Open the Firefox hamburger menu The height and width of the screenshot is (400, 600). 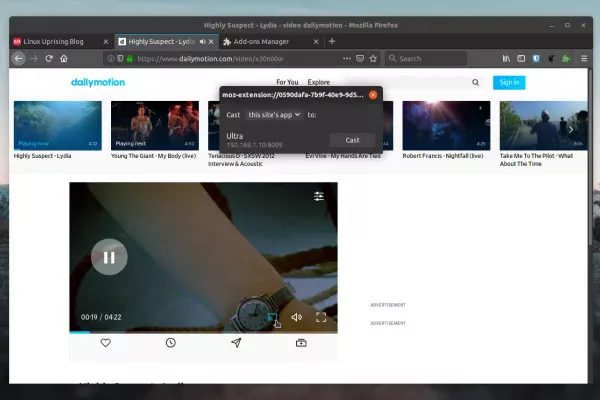pyautogui.click(x=584, y=59)
